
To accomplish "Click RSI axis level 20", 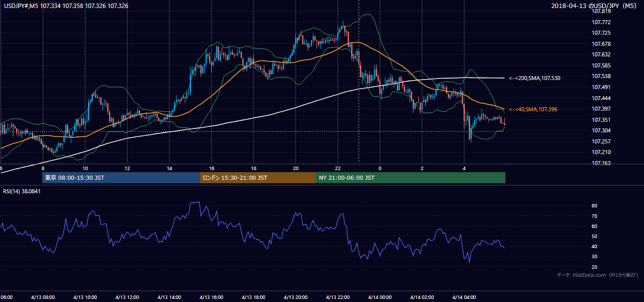I will [595, 267].
